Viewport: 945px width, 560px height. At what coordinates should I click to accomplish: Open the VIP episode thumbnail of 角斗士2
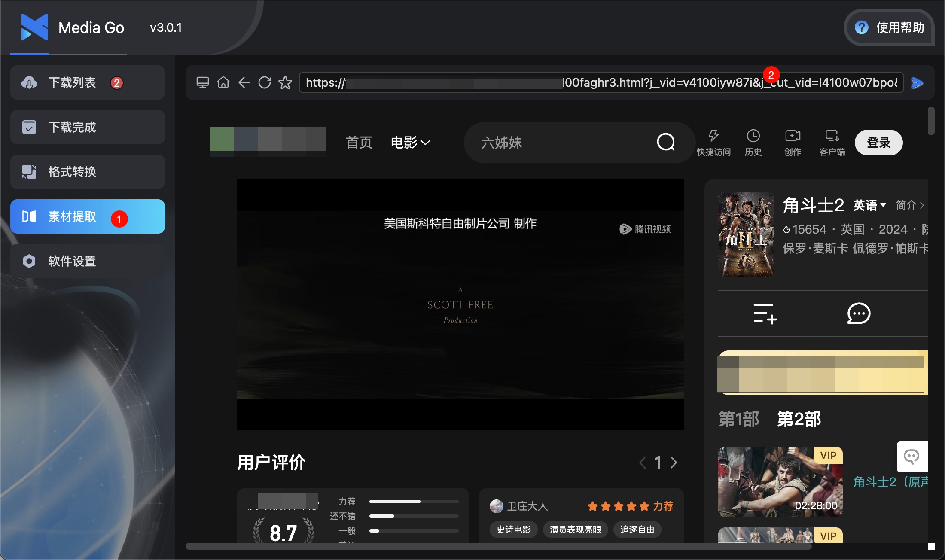coord(780,481)
